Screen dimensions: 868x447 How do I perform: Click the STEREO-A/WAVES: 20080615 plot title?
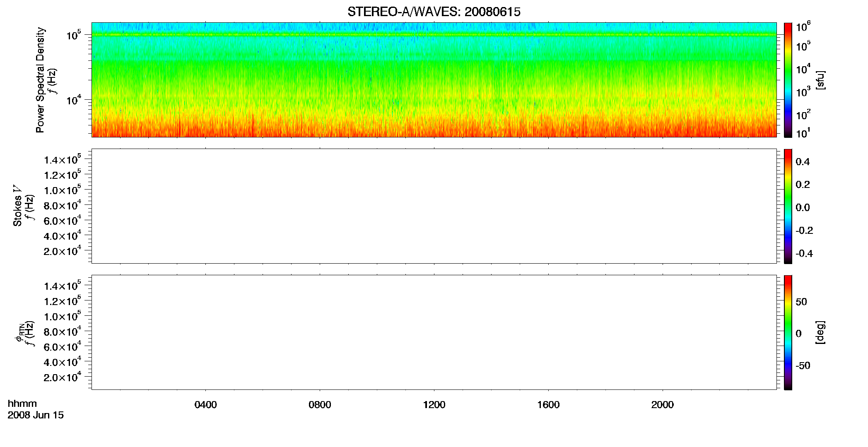(434, 12)
